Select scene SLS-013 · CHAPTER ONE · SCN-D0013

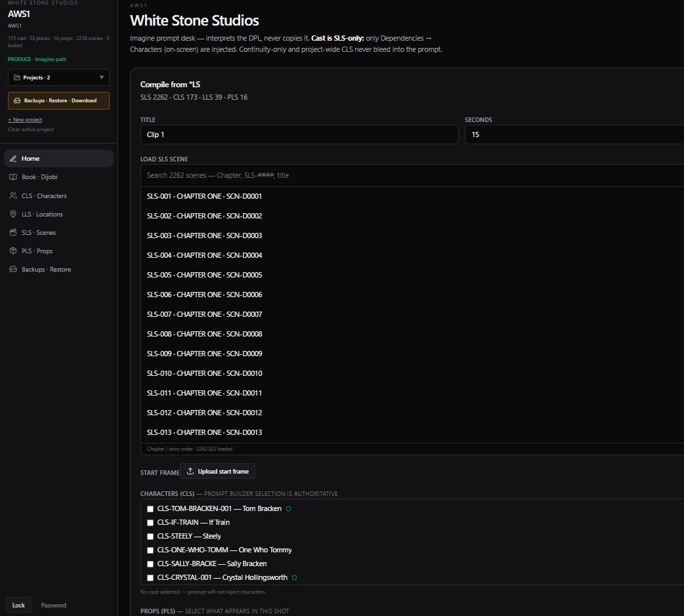pos(412,432)
